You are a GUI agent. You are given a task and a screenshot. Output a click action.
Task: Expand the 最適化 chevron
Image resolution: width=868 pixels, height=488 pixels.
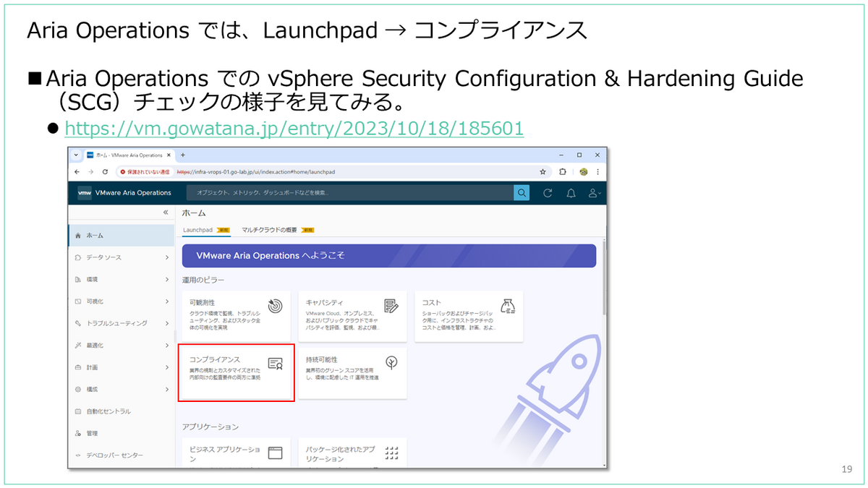[x=166, y=345]
